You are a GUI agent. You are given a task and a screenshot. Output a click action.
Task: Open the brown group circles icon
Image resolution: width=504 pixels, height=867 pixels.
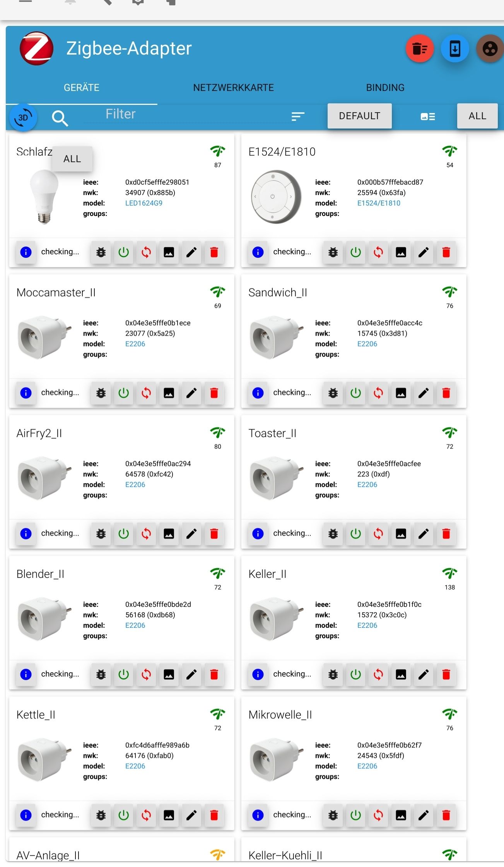490,49
